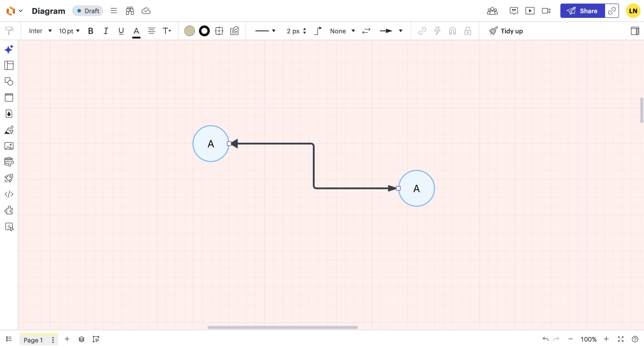This screenshot has height=348, width=644.
Task: Expand the 10 pt font size dropdown
Action: pyautogui.click(x=69, y=31)
